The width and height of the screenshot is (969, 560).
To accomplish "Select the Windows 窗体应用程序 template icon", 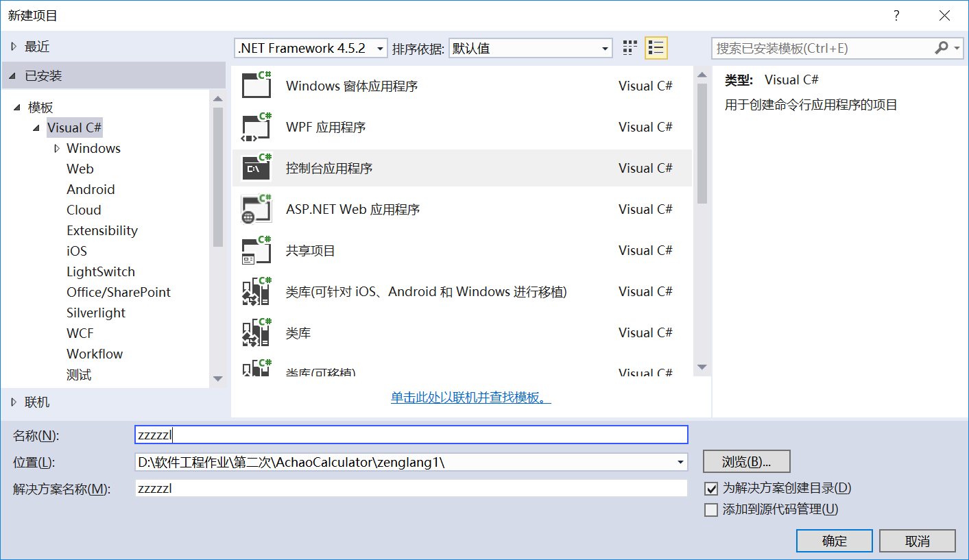I will click(257, 86).
